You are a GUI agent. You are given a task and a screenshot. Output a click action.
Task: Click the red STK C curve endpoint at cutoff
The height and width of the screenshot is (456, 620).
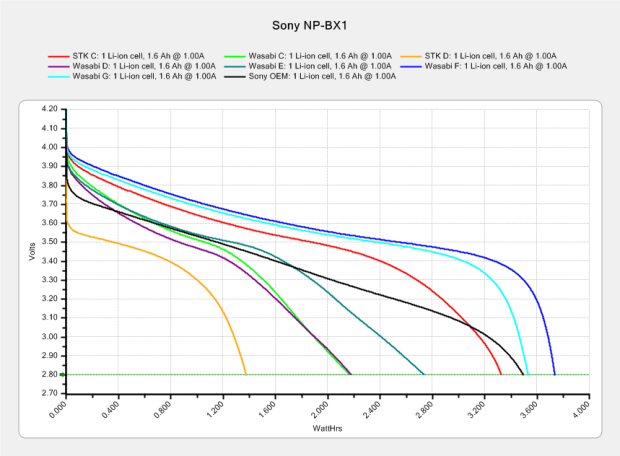(501, 374)
